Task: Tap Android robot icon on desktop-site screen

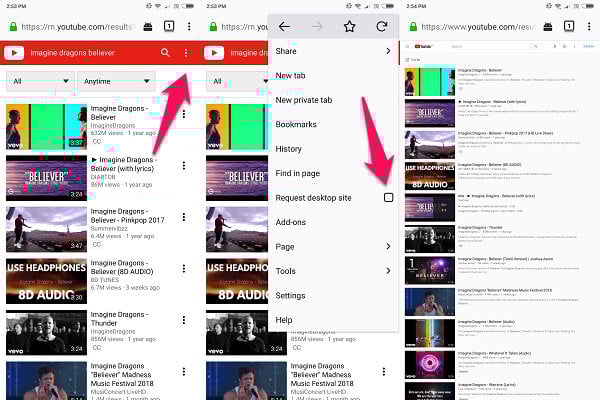Action: [x=548, y=26]
